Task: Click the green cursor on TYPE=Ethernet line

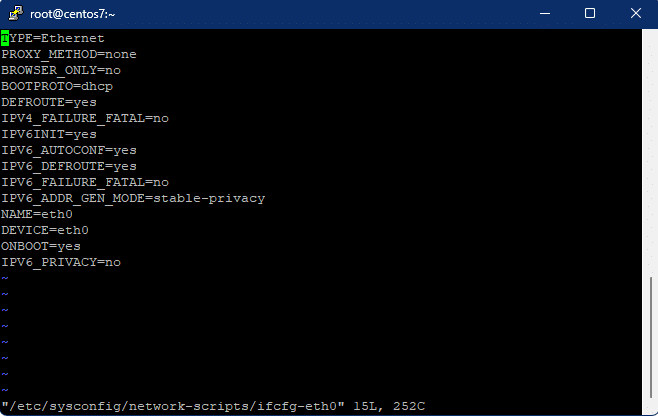Action: tap(5, 38)
